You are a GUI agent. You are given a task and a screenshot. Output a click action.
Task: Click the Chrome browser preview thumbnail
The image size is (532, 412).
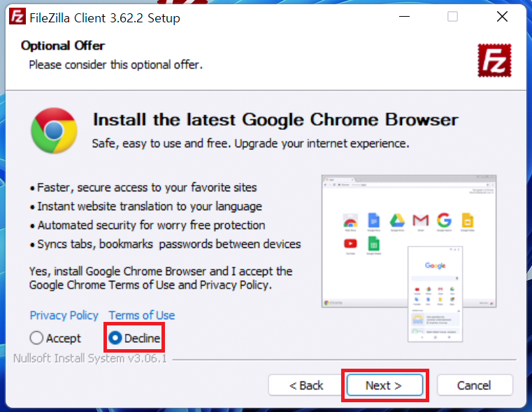point(409,241)
